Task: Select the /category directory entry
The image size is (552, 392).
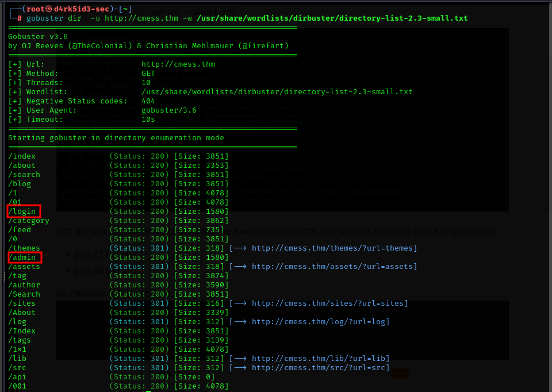Action: click(x=29, y=221)
